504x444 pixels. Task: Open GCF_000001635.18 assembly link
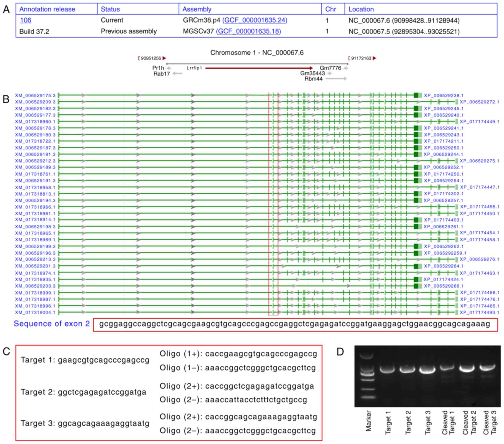coord(248,31)
